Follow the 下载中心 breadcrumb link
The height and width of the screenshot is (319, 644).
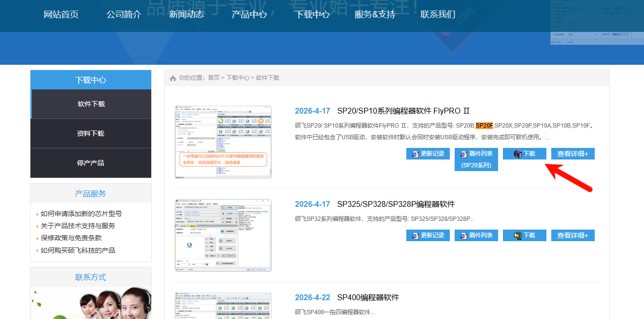pos(238,78)
